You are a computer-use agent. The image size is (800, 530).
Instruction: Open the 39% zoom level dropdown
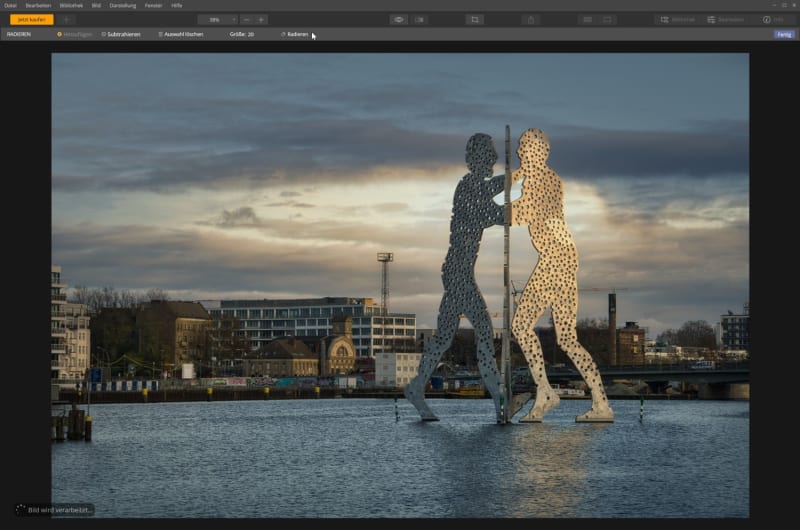pyautogui.click(x=218, y=19)
